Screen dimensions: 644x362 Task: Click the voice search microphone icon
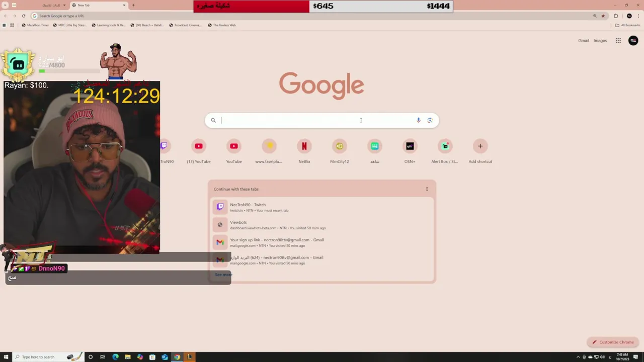pyautogui.click(x=418, y=120)
